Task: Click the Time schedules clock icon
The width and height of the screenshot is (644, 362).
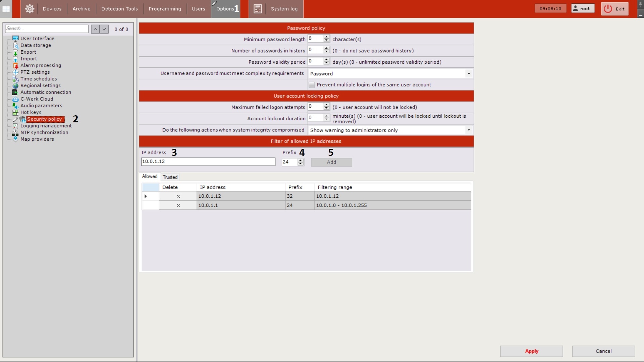Action: (x=15, y=79)
